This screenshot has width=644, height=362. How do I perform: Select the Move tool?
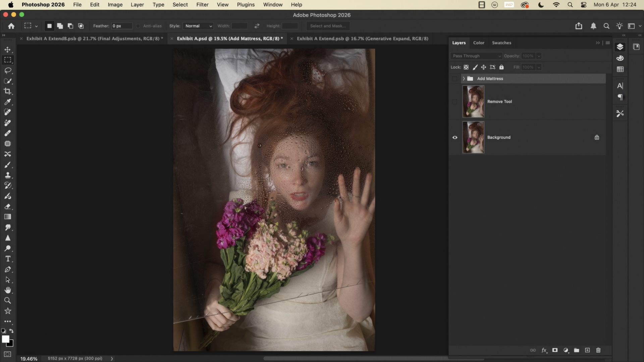point(7,50)
